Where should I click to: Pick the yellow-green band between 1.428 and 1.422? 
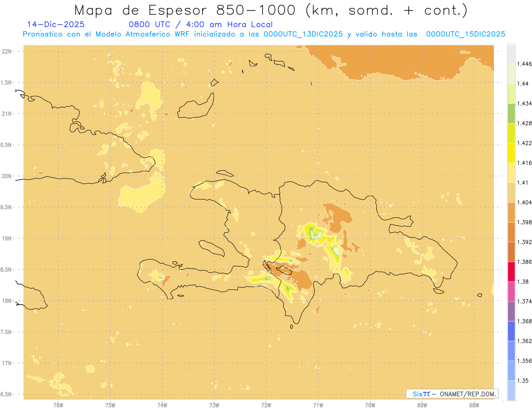coord(511,133)
